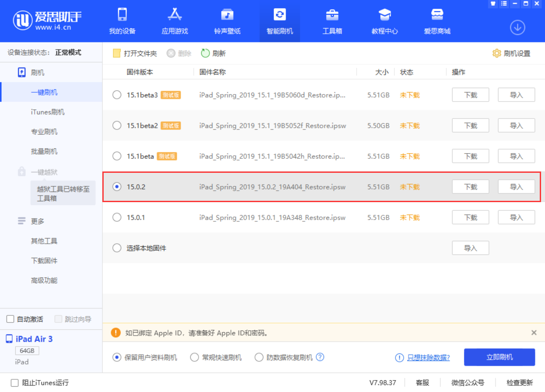Toggle 自动激活 checkbox

point(10,319)
